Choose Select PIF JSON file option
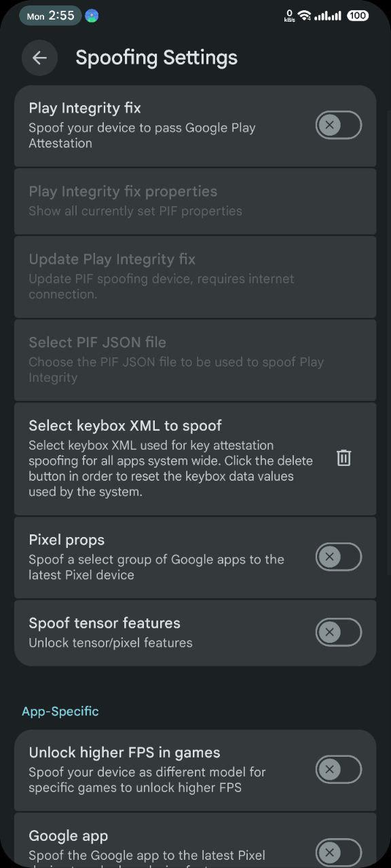391x868 pixels. [195, 359]
